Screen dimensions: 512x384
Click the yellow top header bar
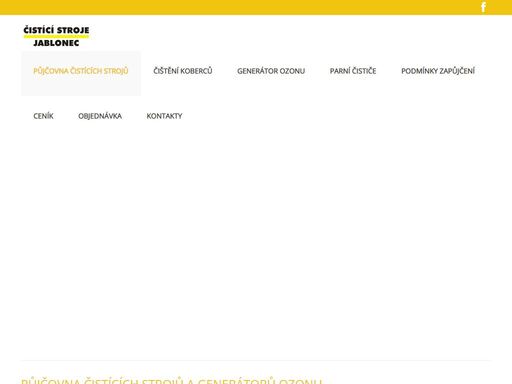click(256, 7)
